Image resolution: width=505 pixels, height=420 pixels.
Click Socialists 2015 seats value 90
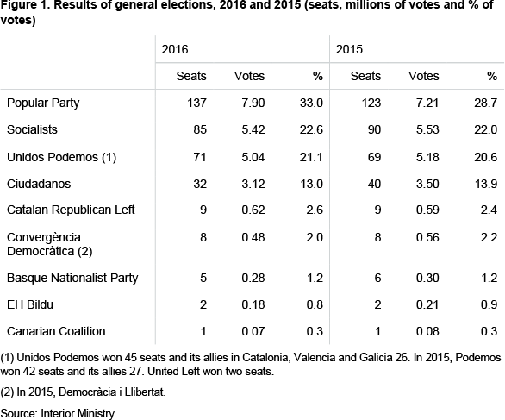click(x=374, y=129)
